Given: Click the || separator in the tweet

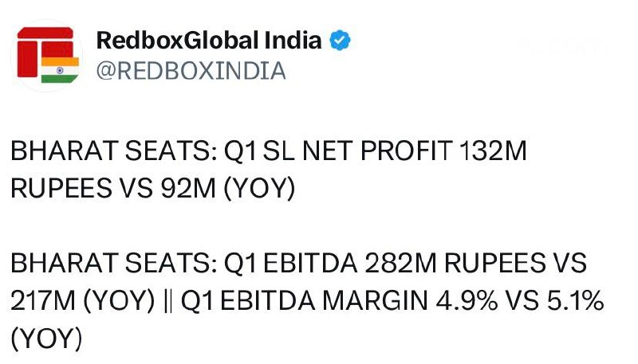Looking at the screenshot, I should click(168, 301).
